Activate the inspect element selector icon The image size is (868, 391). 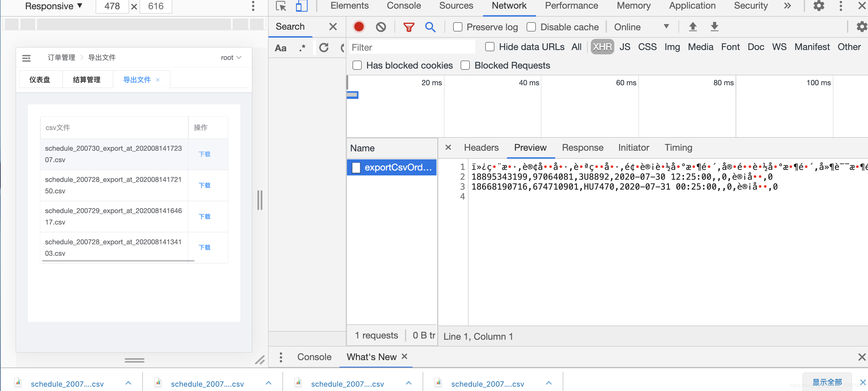pos(281,6)
